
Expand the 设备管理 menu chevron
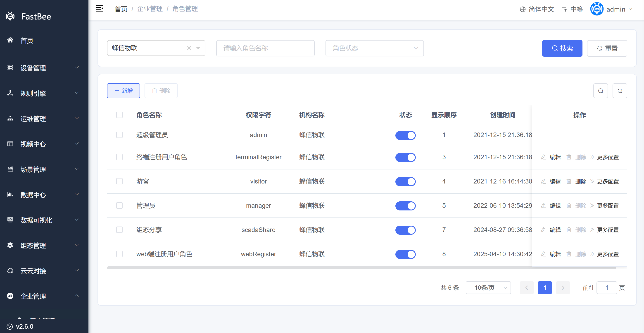77,68
